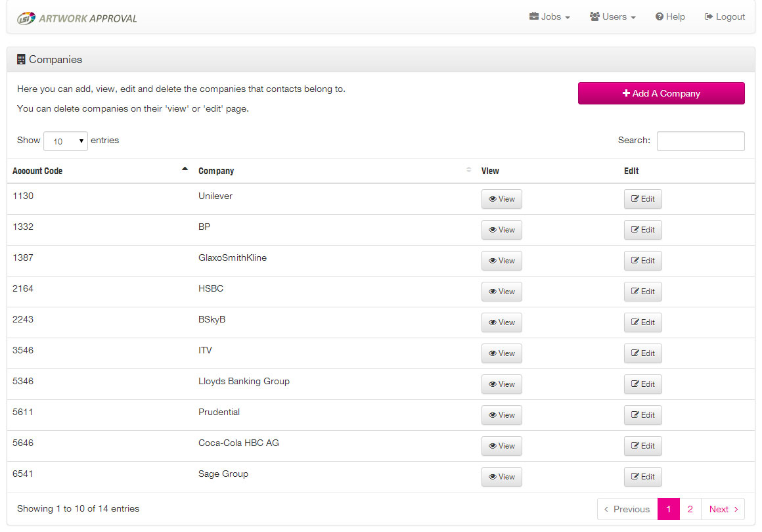The height and width of the screenshot is (532, 762).
Task: Edit the Lloyds Banking Group company
Action: click(642, 384)
